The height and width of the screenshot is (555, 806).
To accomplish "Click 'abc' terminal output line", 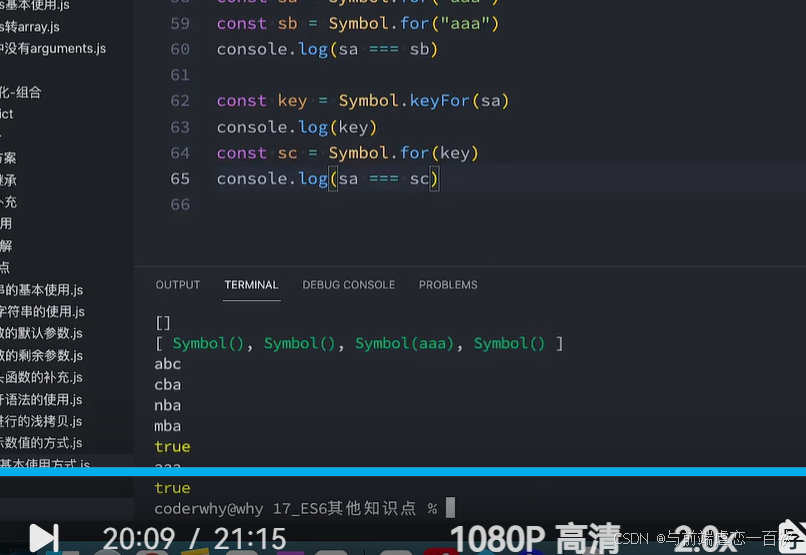I will pyautogui.click(x=168, y=364).
